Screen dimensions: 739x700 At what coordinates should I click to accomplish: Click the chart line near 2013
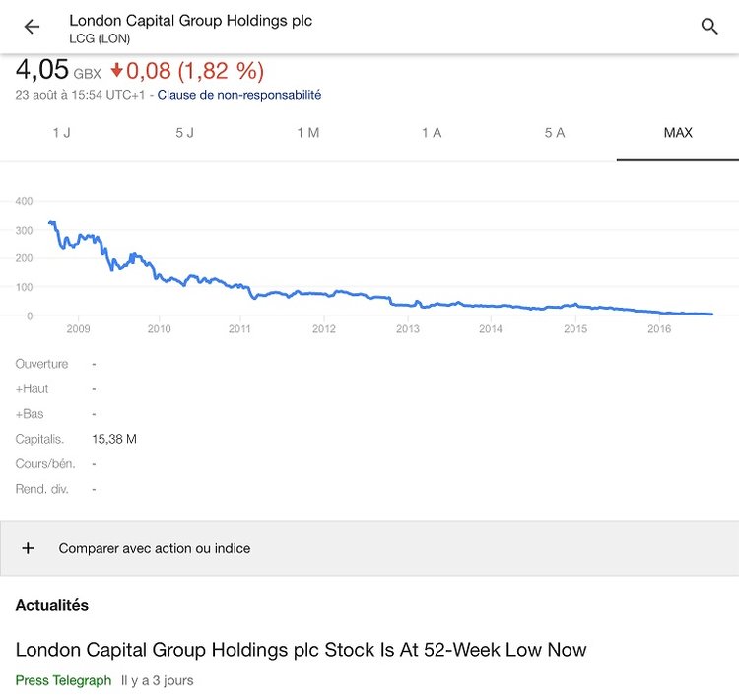click(407, 305)
